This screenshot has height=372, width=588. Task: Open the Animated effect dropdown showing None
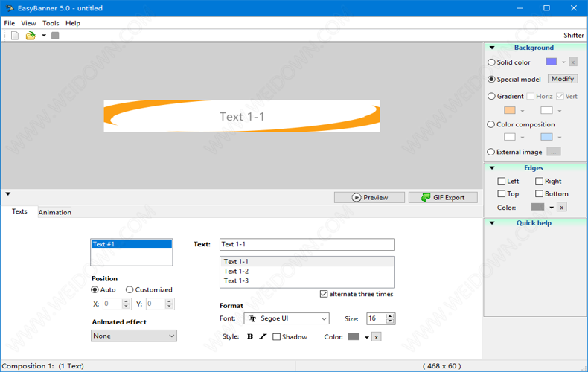133,336
